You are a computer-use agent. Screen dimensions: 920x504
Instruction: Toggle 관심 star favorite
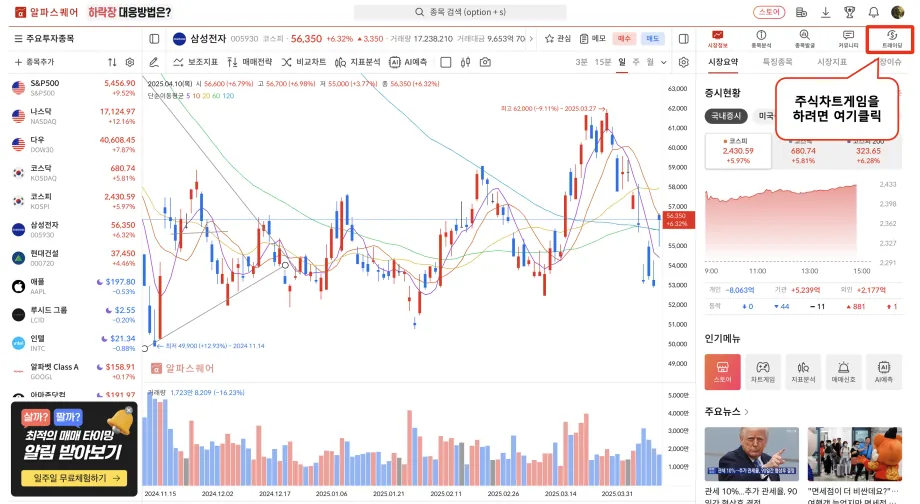click(557, 39)
